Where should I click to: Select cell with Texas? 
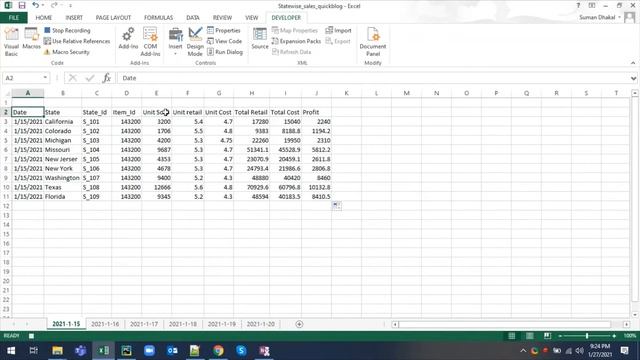click(x=62, y=187)
